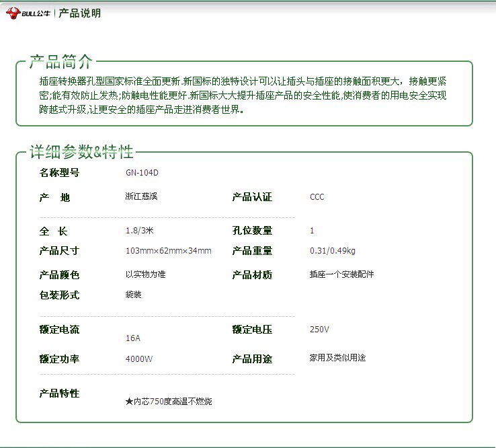Select the 产品简介 section heading

(60, 63)
